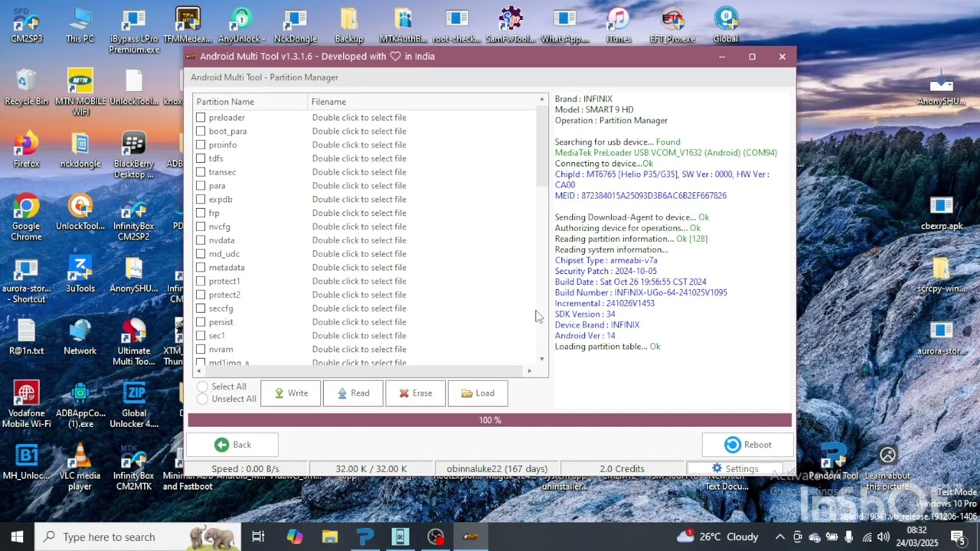Screen dimensions: 980x551
Task: Click the Windows Start button
Action: click(x=17, y=536)
